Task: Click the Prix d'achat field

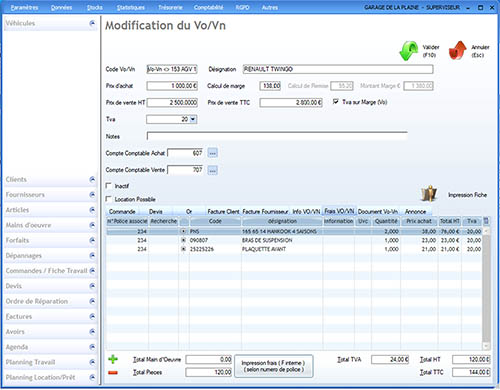Action: tap(172, 86)
